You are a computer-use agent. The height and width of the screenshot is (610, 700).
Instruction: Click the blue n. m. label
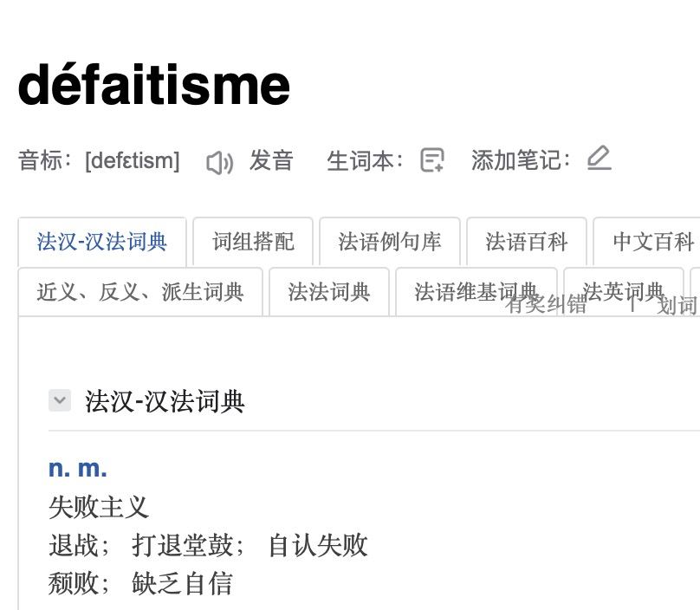[x=78, y=468]
